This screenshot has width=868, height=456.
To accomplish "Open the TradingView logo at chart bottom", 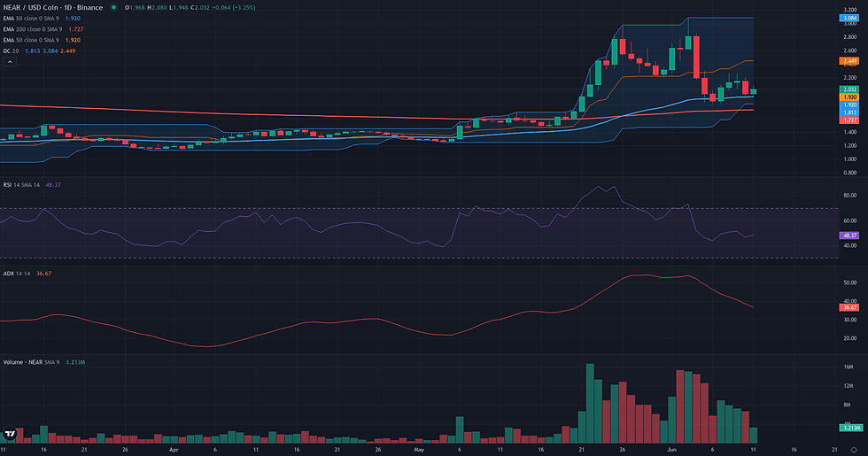I will click(10, 433).
